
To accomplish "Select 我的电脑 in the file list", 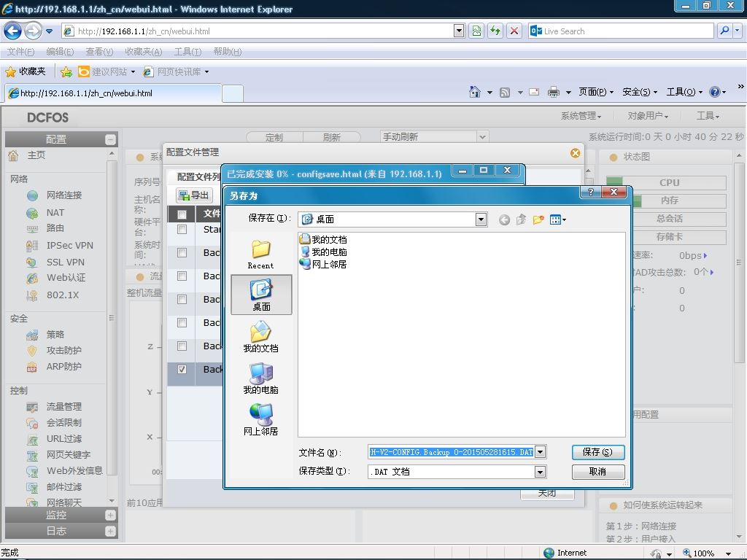I will tap(323, 252).
